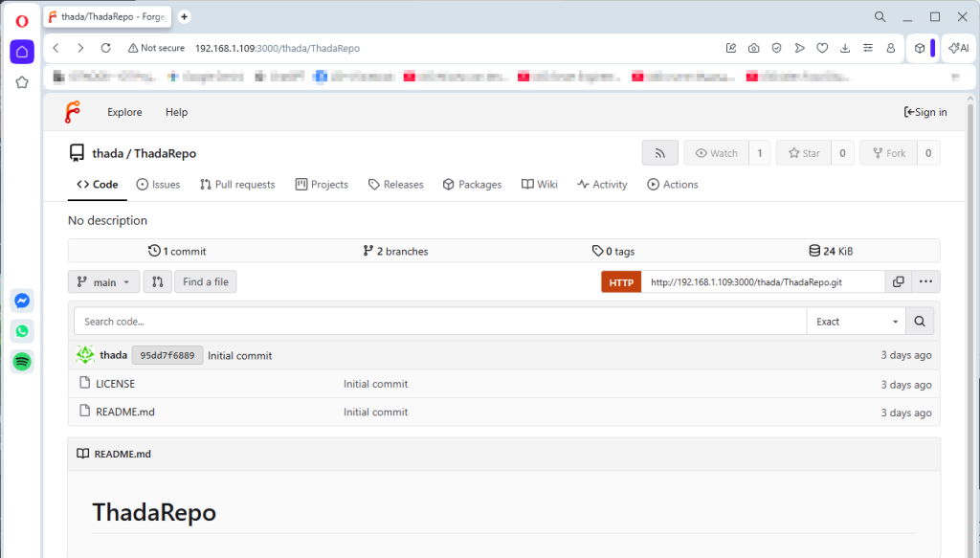This screenshot has height=558, width=980.
Task: Reload the current page
Action: pyautogui.click(x=106, y=48)
